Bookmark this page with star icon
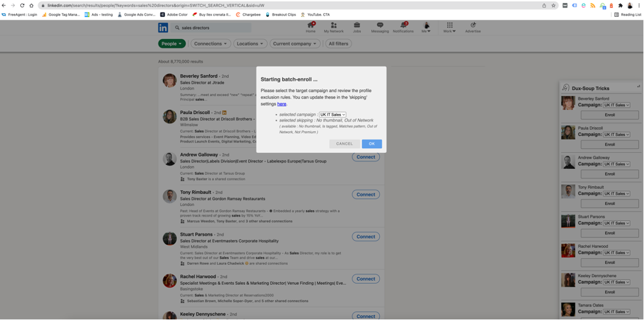Viewport: 644px width, 320px height. 553,5
